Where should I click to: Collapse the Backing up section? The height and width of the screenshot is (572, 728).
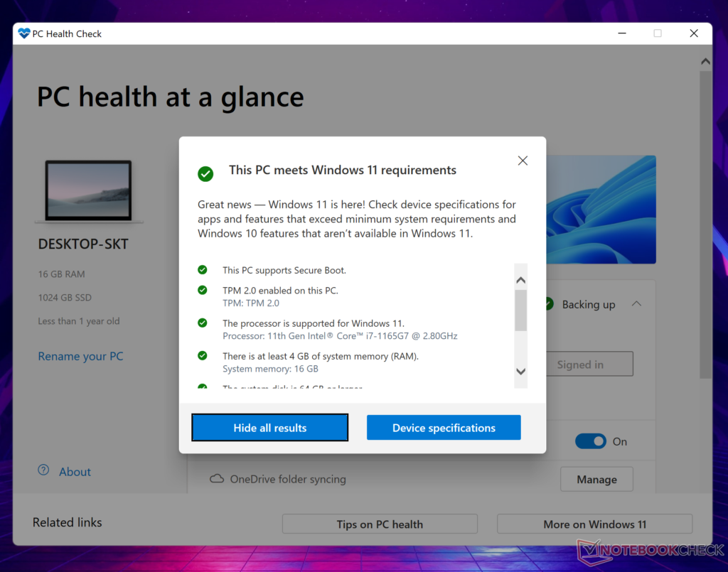pyautogui.click(x=637, y=303)
